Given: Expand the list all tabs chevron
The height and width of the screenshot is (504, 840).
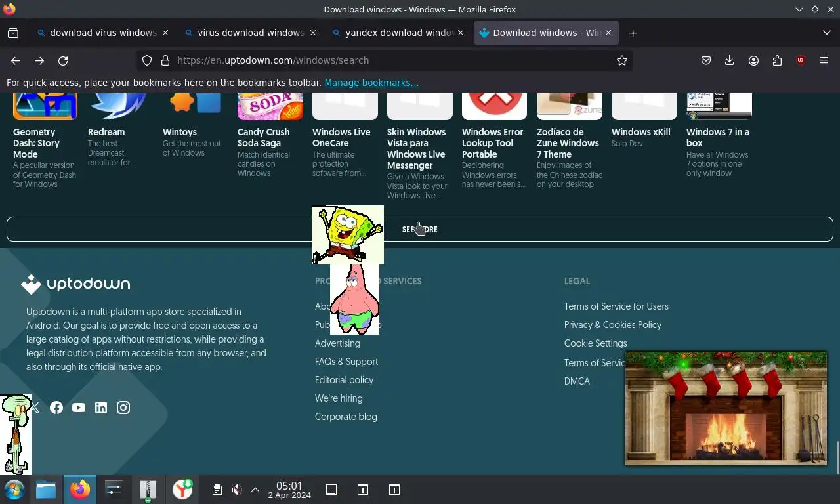Looking at the screenshot, I should pos(826,33).
